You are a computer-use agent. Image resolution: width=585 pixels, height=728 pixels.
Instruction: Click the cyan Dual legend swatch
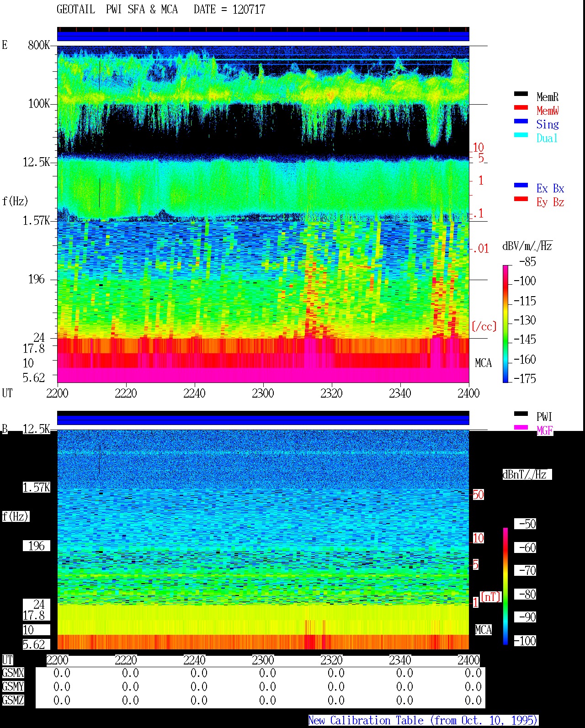coord(521,135)
